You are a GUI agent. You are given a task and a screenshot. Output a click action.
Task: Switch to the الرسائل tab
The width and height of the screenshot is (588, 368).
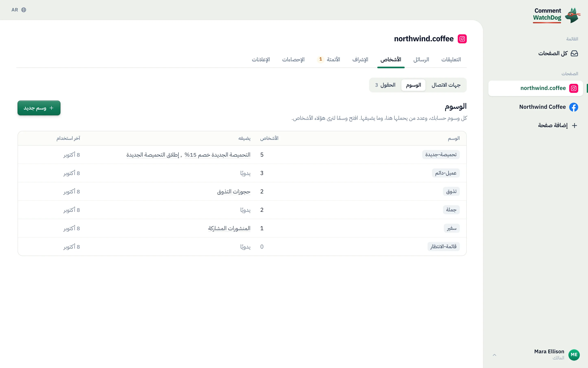tap(421, 59)
